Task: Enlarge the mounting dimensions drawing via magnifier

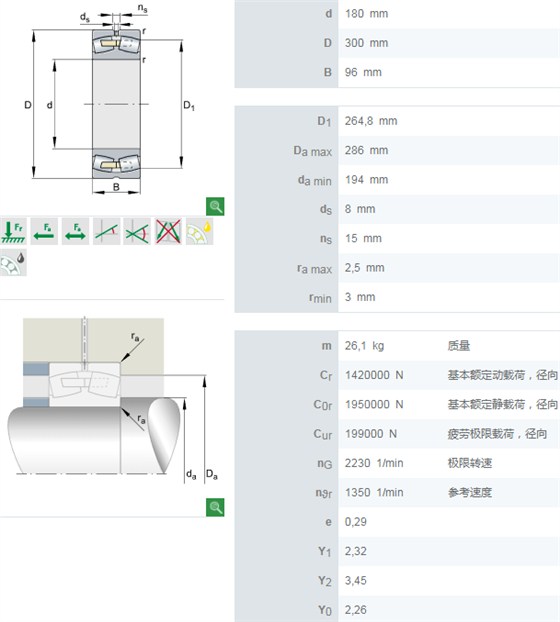Action: [215, 507]
